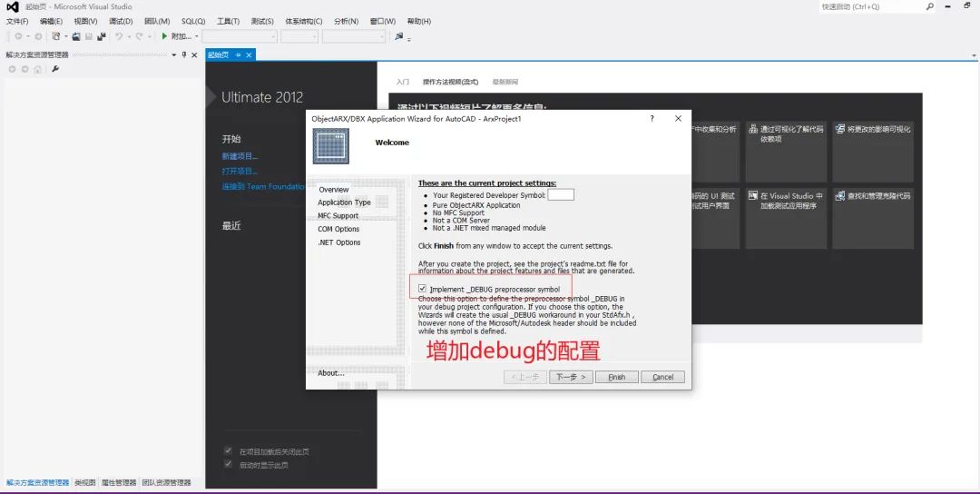Click the green Start/Attach play icon
The height and width of the screenshot is (494, 980).
(164, 37)
